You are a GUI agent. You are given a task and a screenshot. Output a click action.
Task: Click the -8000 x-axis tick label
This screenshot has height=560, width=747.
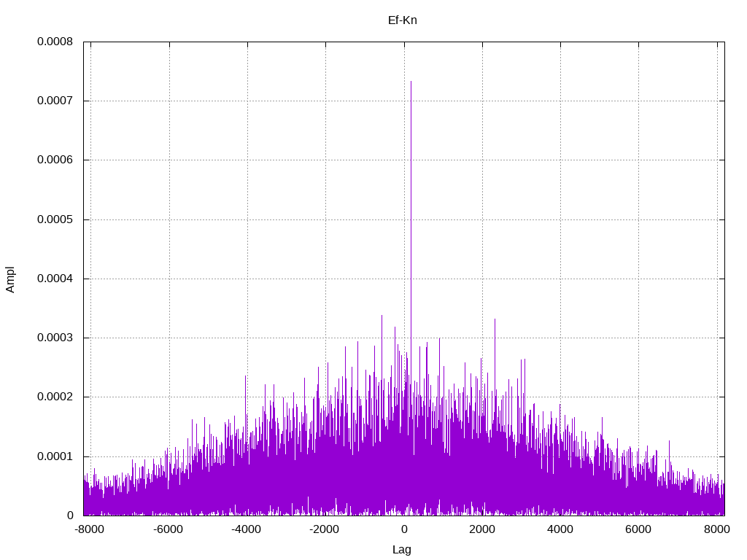(90, 529)
